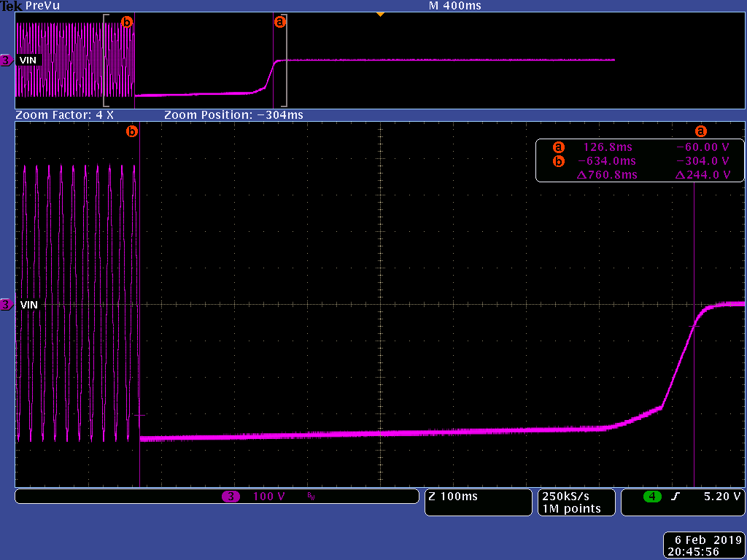Screen dimensions: 747x560
Task: Click the Z 100ms zoom timebase box
Action: point(478,497)
